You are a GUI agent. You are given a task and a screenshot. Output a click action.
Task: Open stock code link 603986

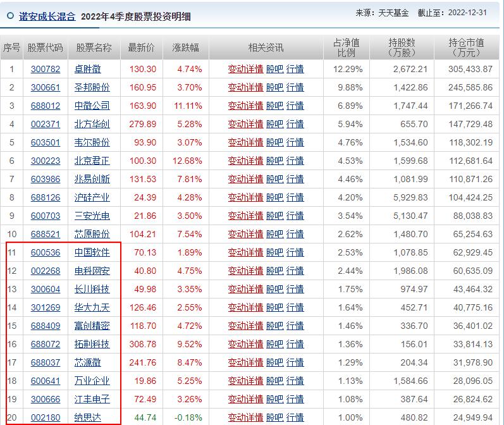click(x=46, y=179)
